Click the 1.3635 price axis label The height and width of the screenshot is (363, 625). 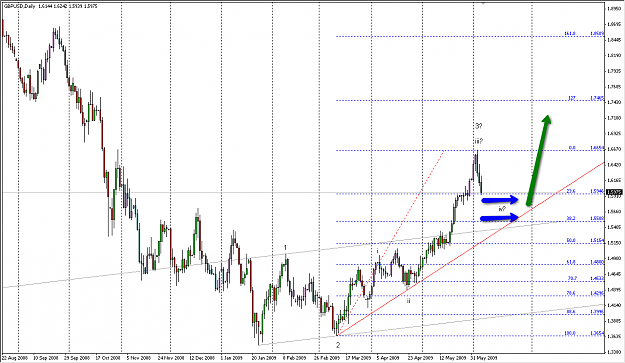coord(614,336)
